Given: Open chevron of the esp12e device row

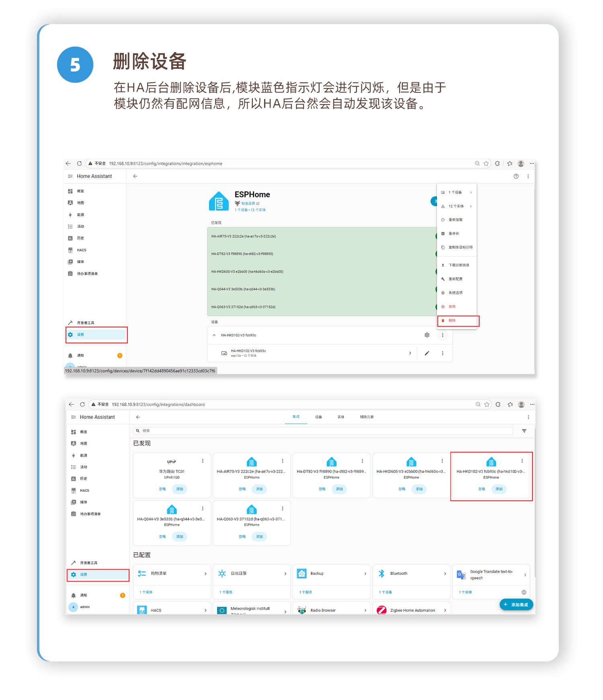Looking at the screenshot, I should coord(410,353).
